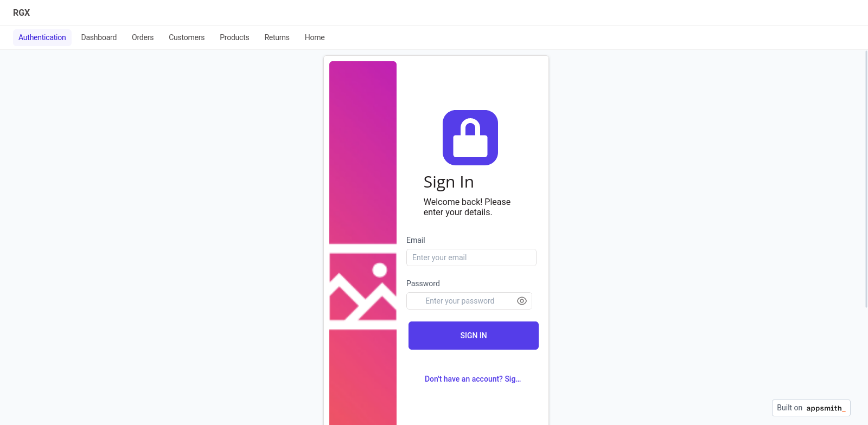868x425 pixels.
Task: Open the Home page tab
Action: [x=315, y=37]
